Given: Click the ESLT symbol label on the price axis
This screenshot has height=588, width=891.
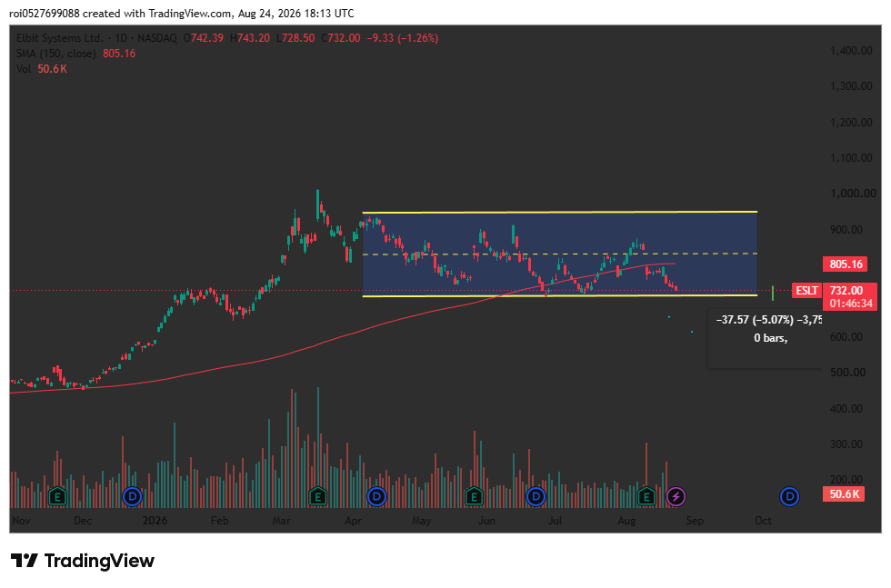Looking at the screenshot, I should 806,291.
